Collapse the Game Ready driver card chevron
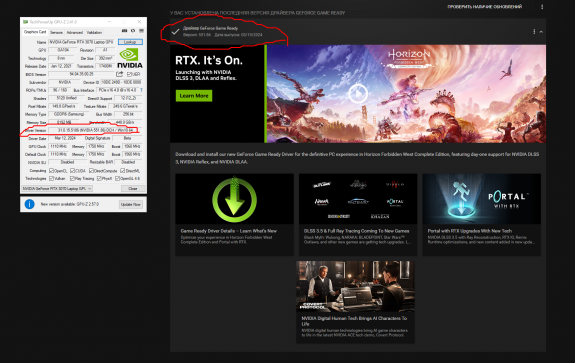The width and height of the screenshot is (575, 363). 541,32
